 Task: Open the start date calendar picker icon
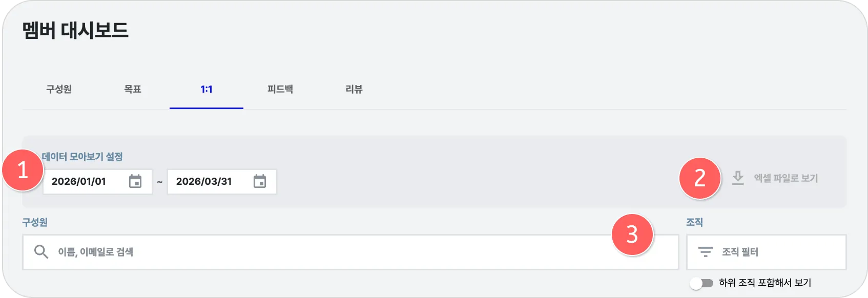[x=135, y=181]
